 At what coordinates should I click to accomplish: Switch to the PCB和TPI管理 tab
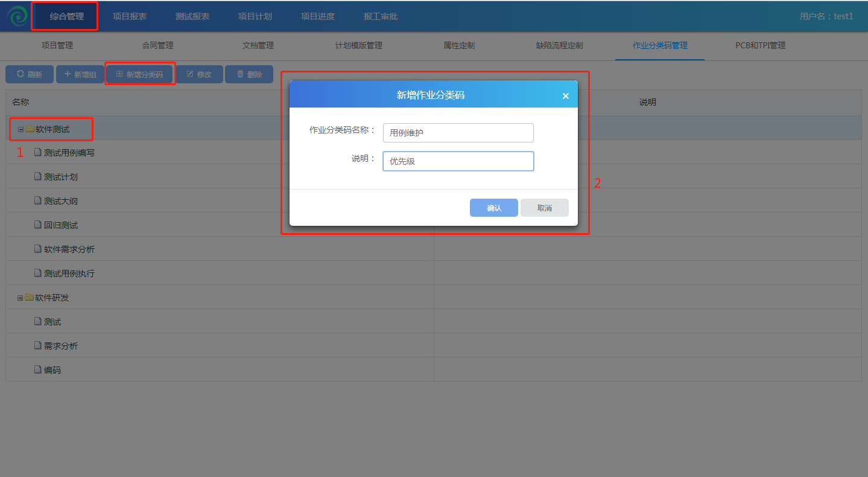coord(760,45)
